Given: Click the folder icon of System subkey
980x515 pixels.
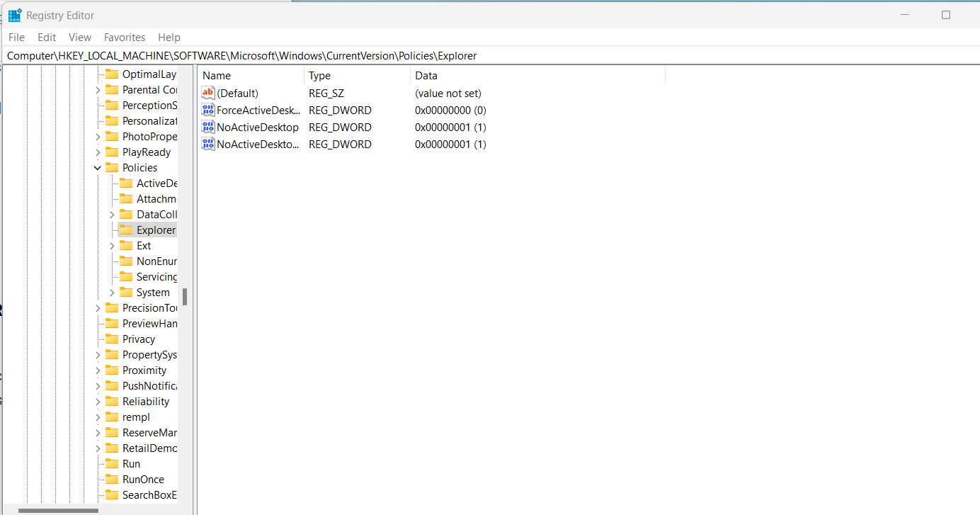Looking at the screenshot, I should [x=126, y=292].
